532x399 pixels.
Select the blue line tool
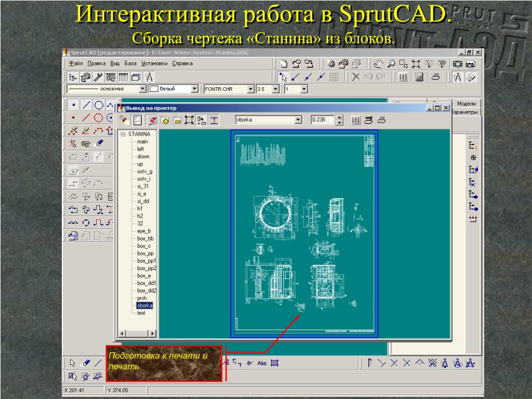coord(87,105)
